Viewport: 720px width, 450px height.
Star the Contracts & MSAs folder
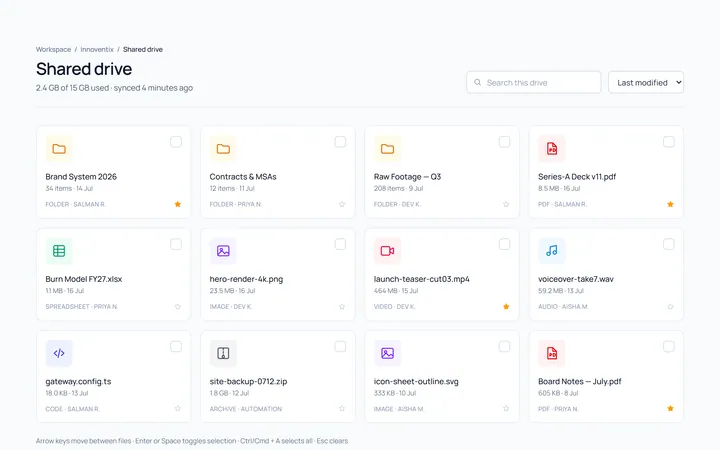pos(342,204)
